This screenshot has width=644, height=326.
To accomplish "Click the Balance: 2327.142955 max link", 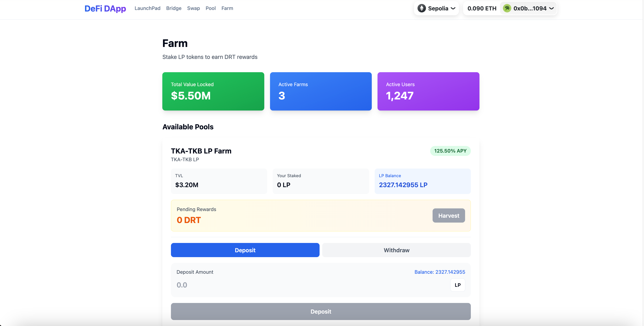I will [x=439, y=272].
